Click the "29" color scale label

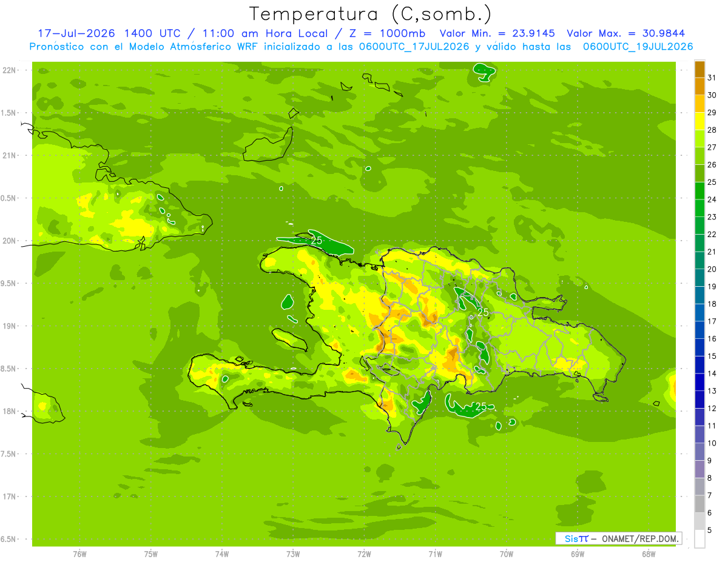pyautogui.click(x=712, y=113)
